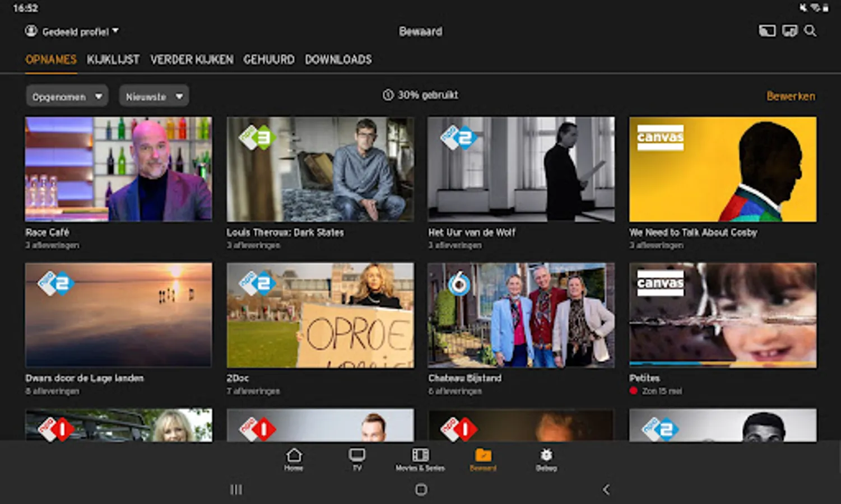The height and width of the screenshot is (504, 841).
Task: Open the search magnifier icon
Action: pyautogui.click(x=810, y=31)
